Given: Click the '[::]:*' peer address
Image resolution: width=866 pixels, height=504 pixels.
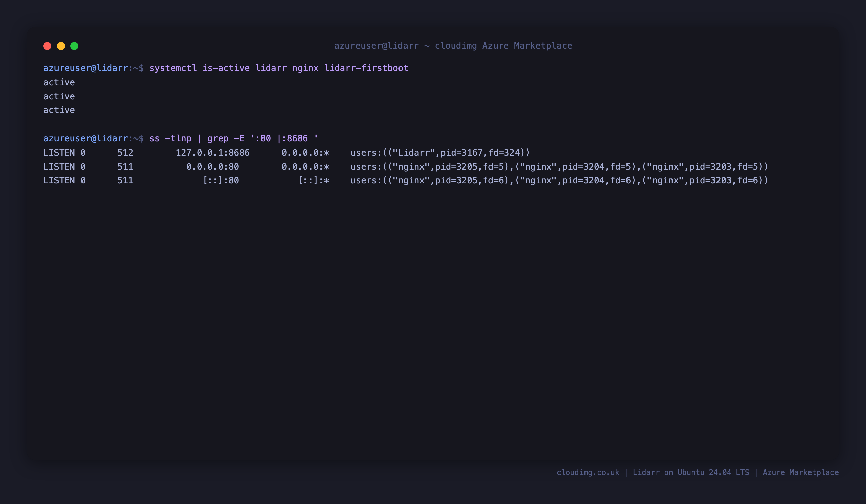Looking at the screenshot, I should [x=314, y=181].
